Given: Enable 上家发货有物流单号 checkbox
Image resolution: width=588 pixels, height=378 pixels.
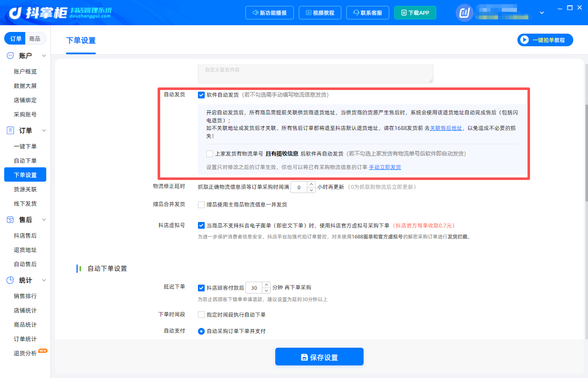Looking at the screenshot, I should pos(210,154).
